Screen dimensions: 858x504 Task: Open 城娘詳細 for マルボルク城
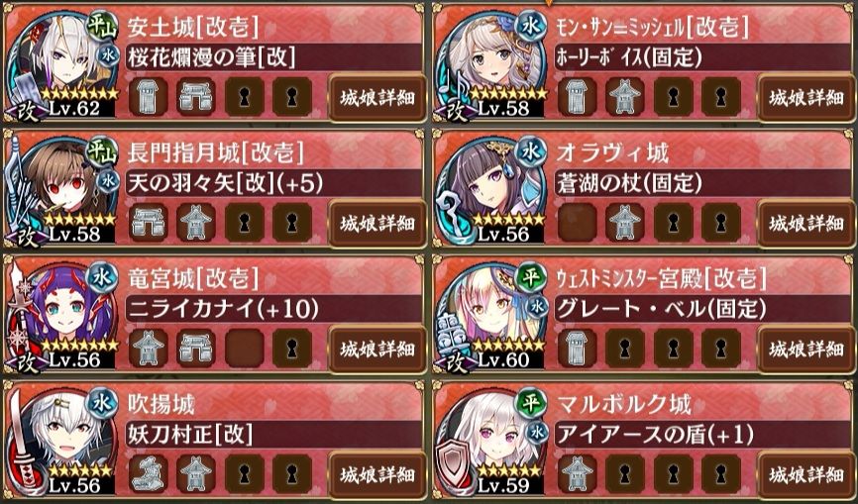coord(806,474)
